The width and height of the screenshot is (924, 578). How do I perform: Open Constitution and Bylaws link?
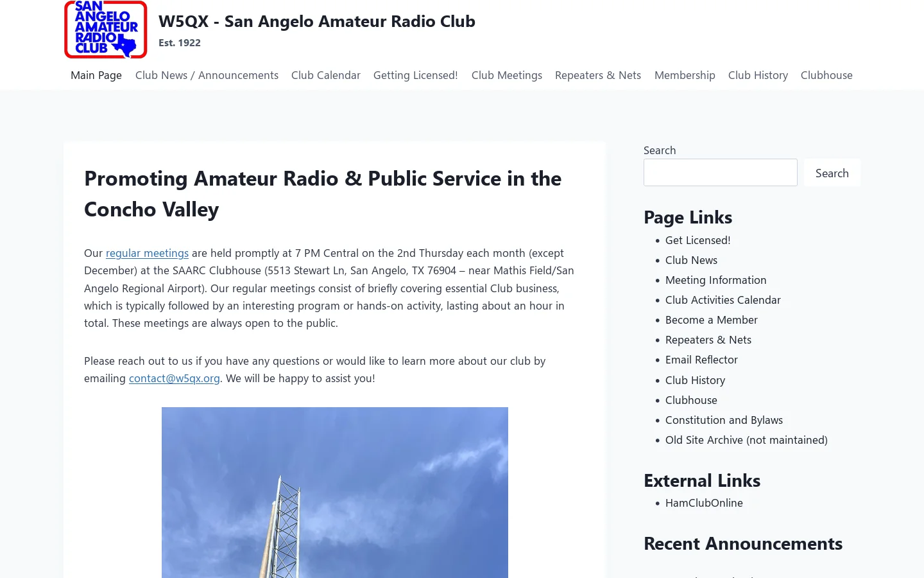[724, 420]
